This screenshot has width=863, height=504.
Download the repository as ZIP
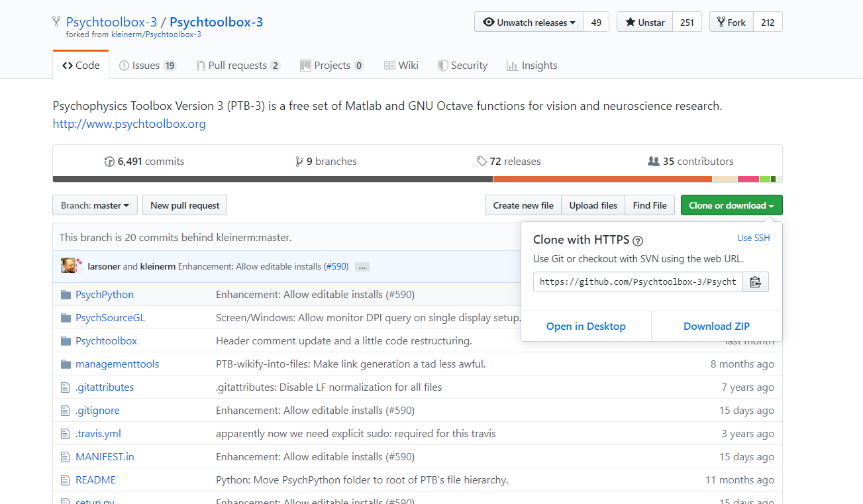[717, 326]
